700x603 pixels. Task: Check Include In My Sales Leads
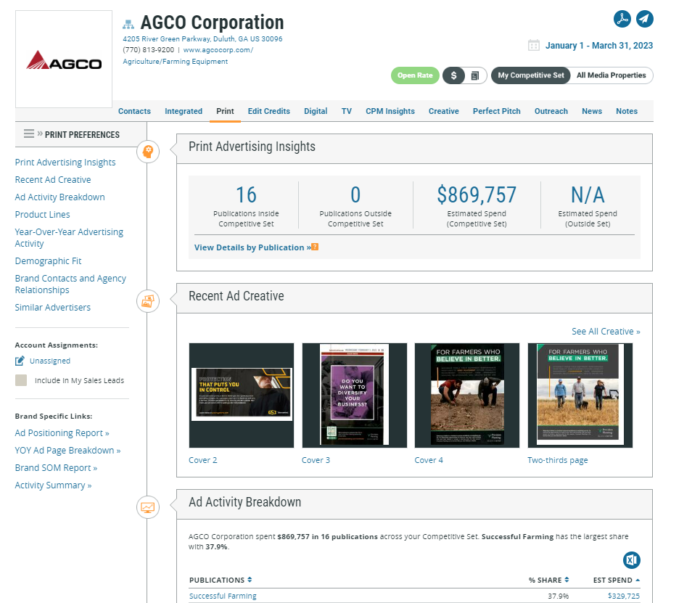coord(21,380)
